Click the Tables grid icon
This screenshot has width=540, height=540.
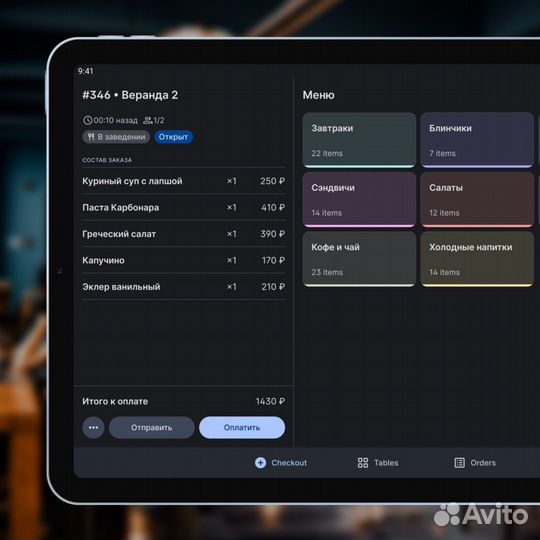(x=363, y=463)
